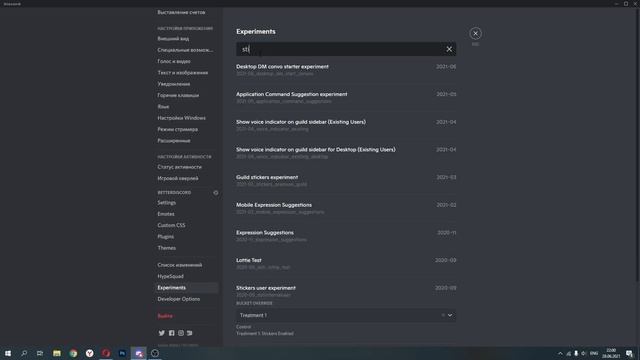The width and height of the screenshot is (640, 360).
Task: Open the microphone tray icon
Action: coord(576,353)
